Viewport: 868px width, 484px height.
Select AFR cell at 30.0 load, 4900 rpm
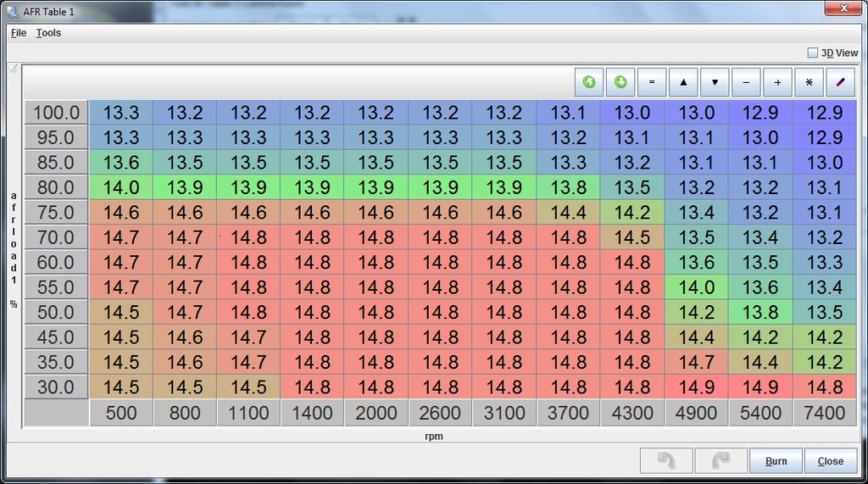[696, 387]
